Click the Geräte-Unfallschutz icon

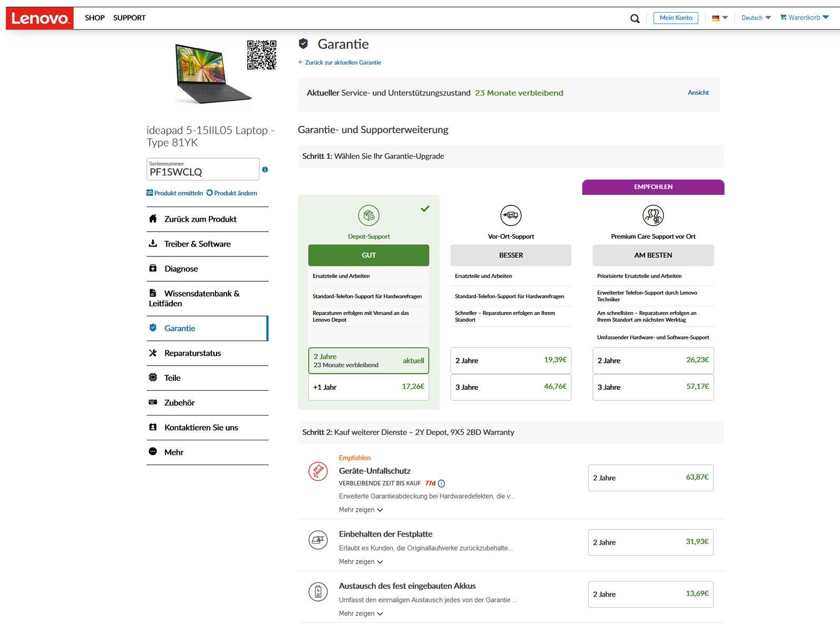[318, 471]
